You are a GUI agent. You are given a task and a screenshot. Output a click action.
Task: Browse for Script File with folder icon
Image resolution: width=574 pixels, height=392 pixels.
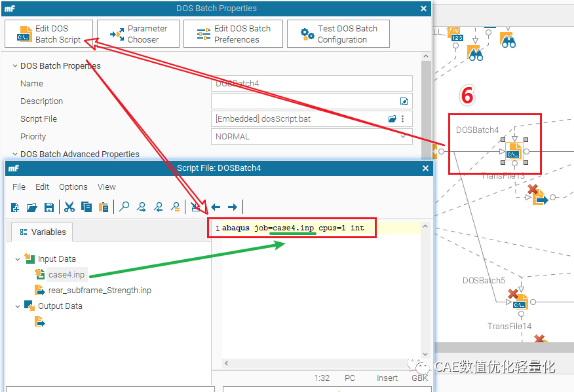coord(392,119)
